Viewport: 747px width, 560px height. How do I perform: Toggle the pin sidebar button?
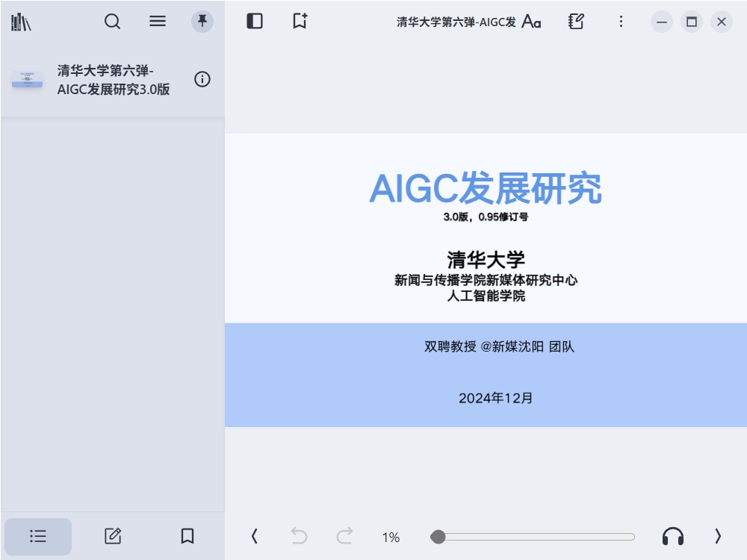pyautogui.click(x=202, y=22)
